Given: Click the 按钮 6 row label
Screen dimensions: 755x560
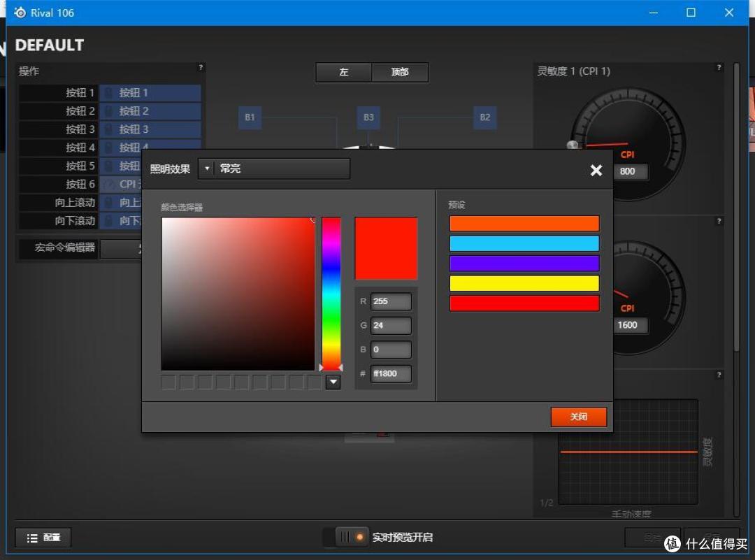Looking at the screenshot, I should point(80,185).
